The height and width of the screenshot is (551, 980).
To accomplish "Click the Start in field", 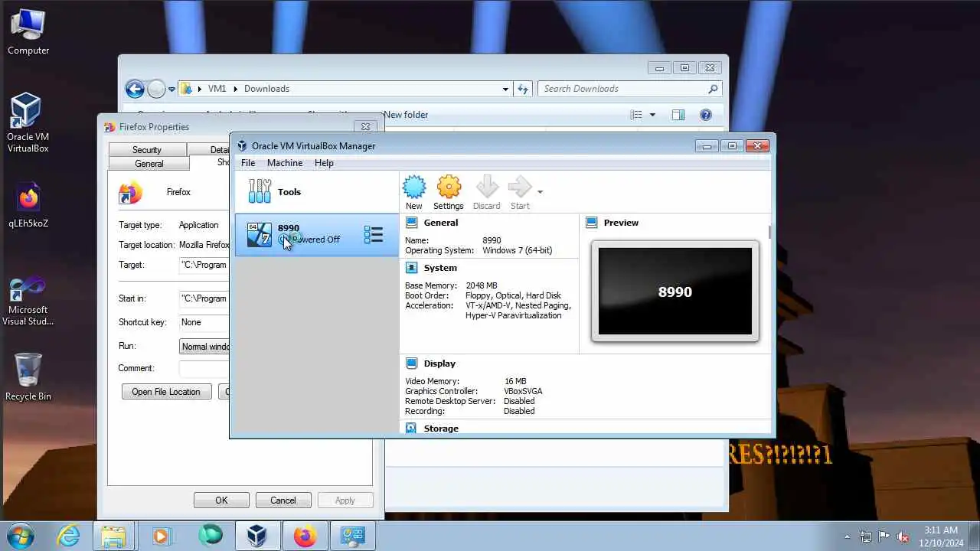I will [x=204, y=298].
